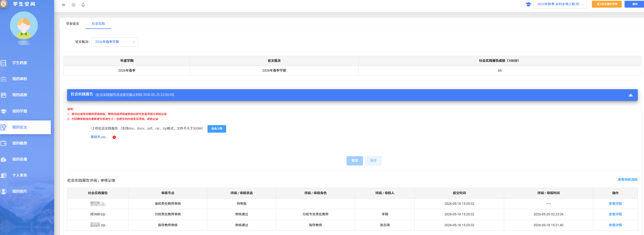
Task: Open the notification bell icon
Action: 83,5
